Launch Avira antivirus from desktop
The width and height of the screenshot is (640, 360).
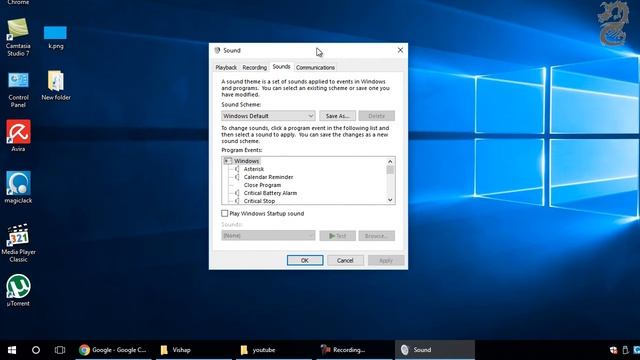18,136
